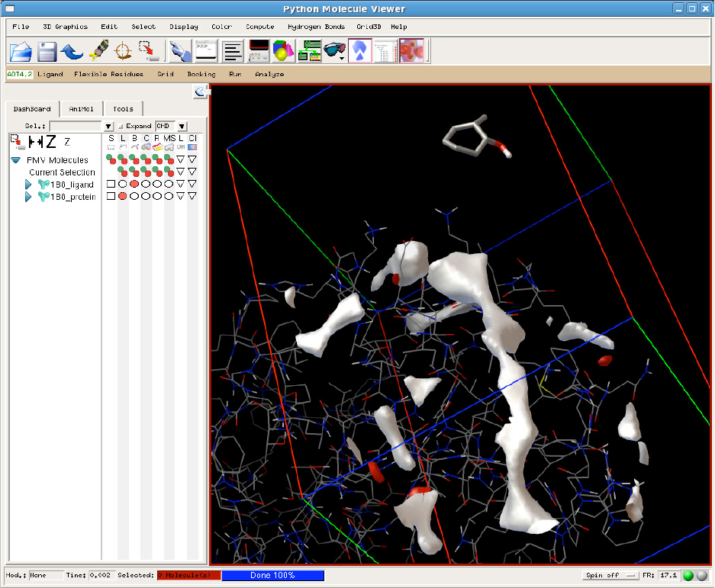Collapse the dashboard panel with arrow icon

[x=201, y=92]
